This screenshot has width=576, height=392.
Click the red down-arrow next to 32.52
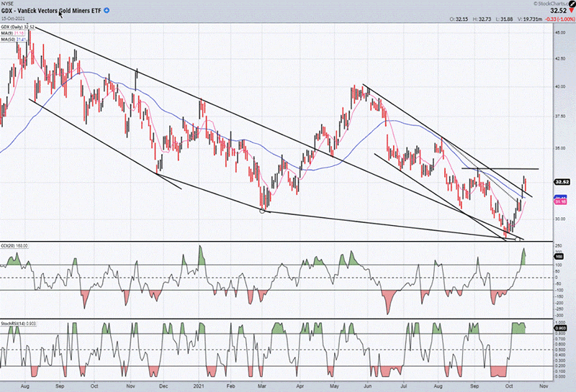[x=572, y=11]
